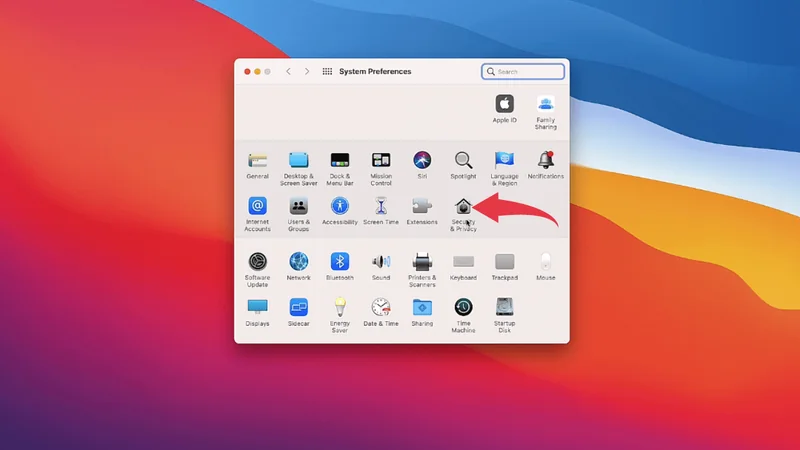The width and height of the screenshot is (800, 450).
Task: Open Startup Disk preferences
Action: 505,308
